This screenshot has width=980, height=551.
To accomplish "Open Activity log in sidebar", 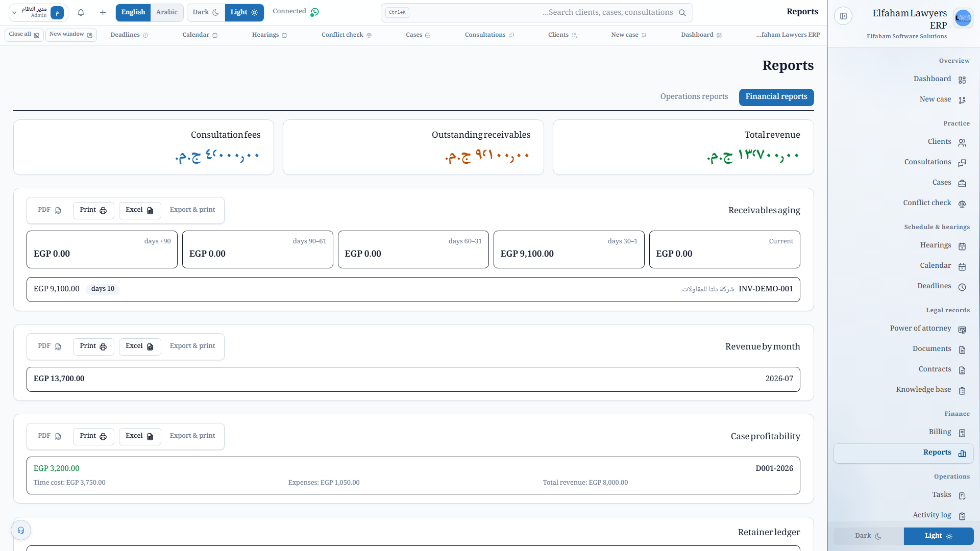I will [x=904, y=515].
